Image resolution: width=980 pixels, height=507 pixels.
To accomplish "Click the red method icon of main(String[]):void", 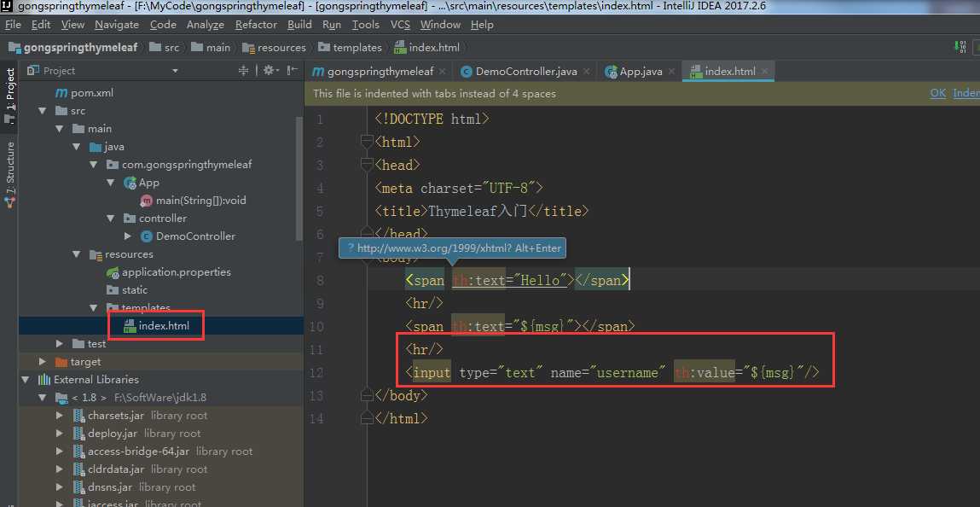I will 147,201.
